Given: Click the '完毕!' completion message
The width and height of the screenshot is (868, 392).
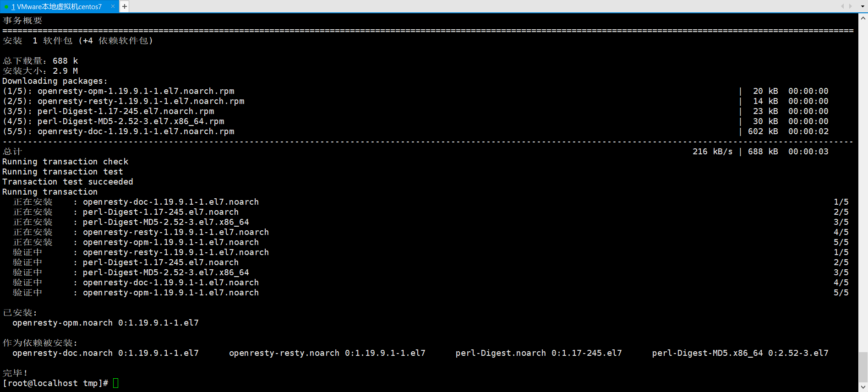Looking at the screenshot, I should (15, 373).
